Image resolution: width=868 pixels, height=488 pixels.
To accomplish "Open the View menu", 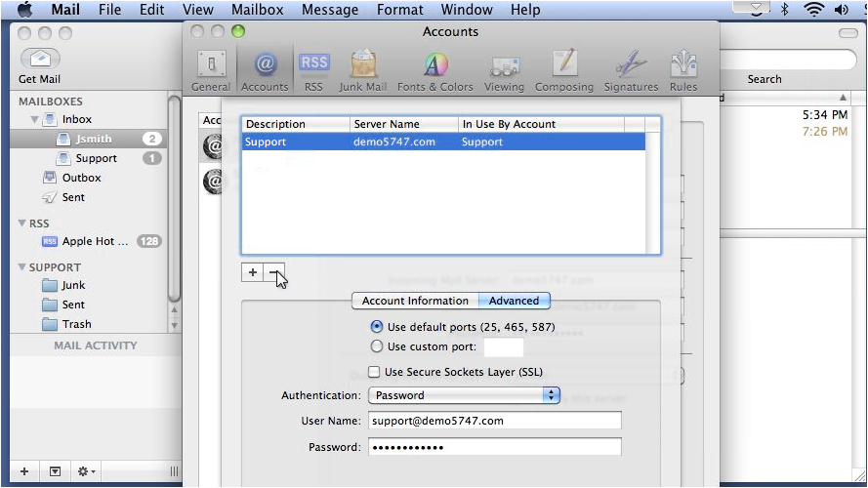I will tap(197, 10).
